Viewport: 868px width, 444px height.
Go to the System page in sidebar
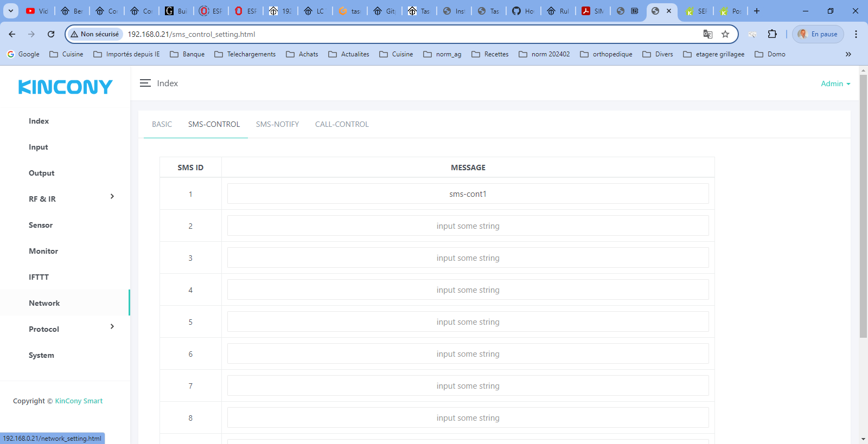click(41, 355)
